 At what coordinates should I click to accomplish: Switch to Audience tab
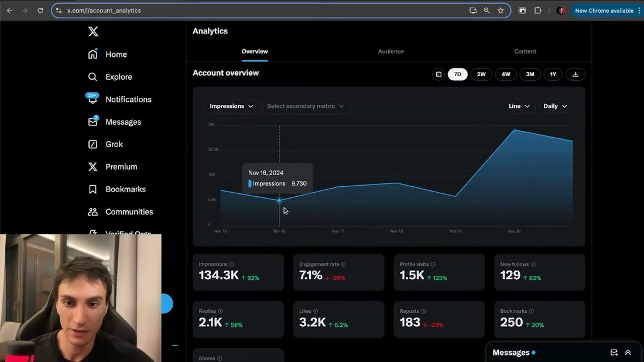click(390, 52)
